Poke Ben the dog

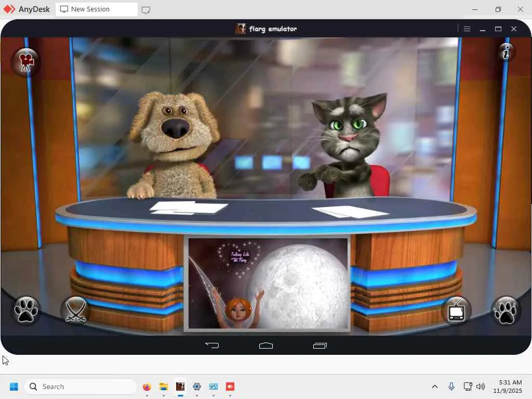[x=174, y=144]
